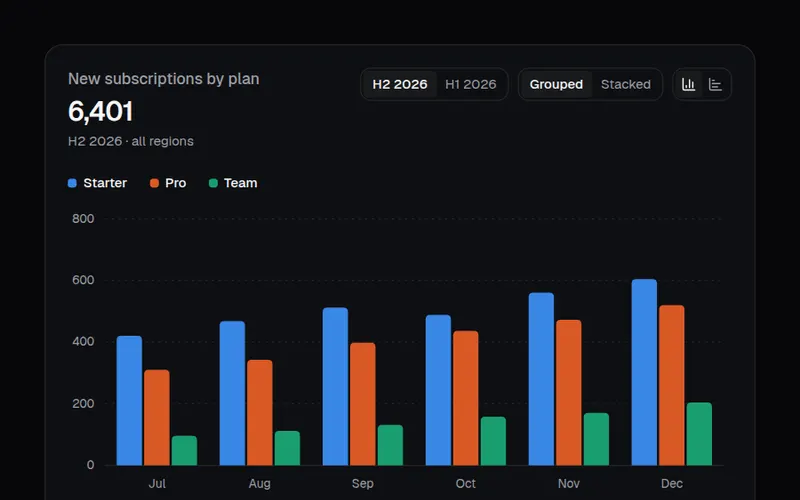Enable Grouped bar layout
Screen dimensions: 800x500
(556, 84)
